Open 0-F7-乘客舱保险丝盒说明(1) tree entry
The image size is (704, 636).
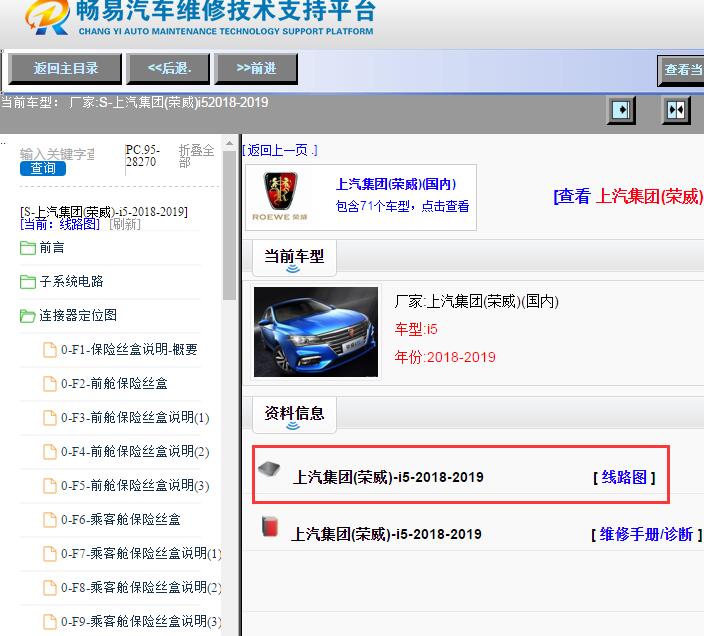[141, 553]
